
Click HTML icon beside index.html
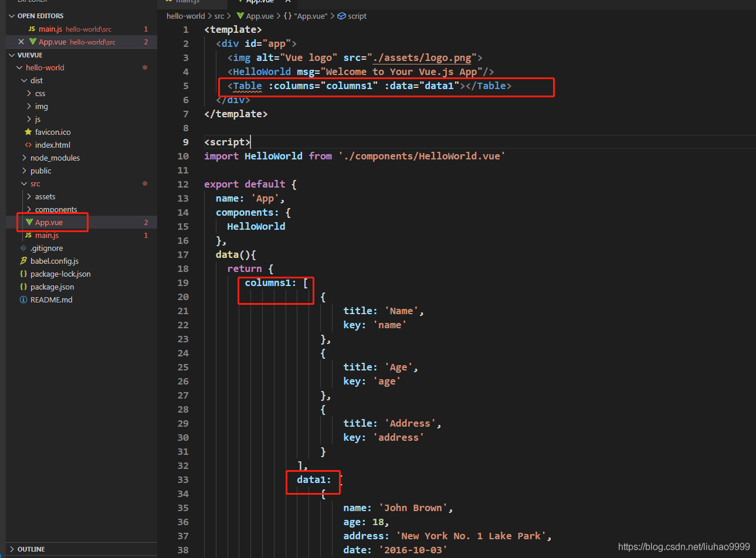(x=28, y=145)
